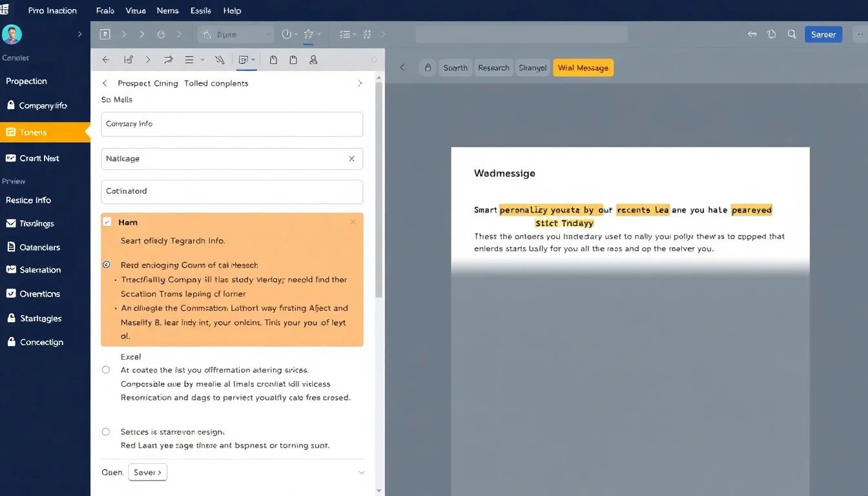The height and width of the screenshot is (496, 868).
Task: Click the Saver button at panel bottom
Action: pos(148,473)
